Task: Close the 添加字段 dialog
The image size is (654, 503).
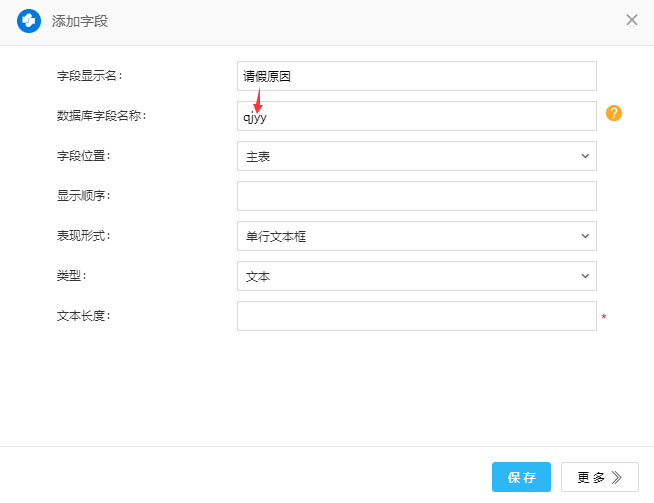Action: [632, 20]
